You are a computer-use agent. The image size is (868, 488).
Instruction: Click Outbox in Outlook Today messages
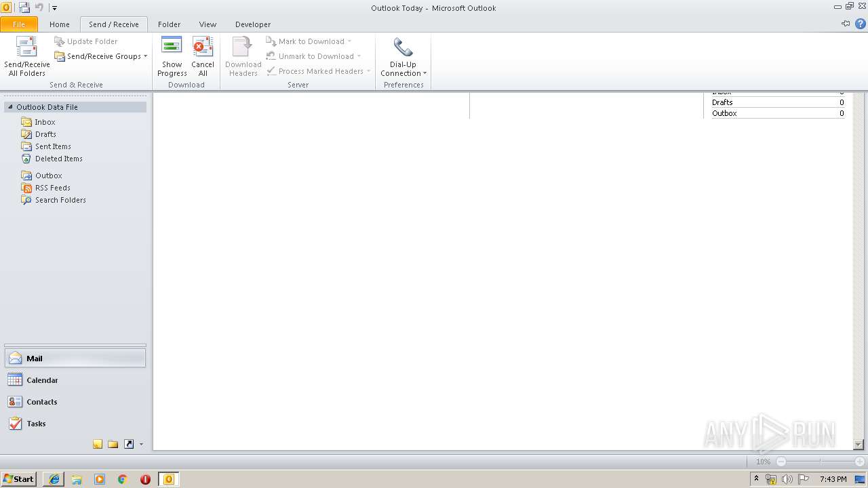coord(724,113)
